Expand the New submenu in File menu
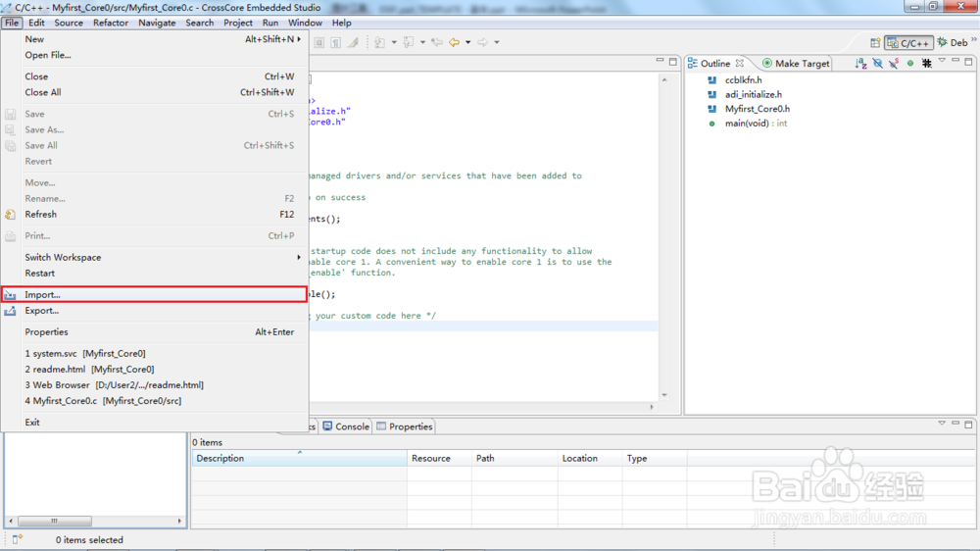Viewport: 980px width, 551px height. pyautogui.click(x=299, y=39)
